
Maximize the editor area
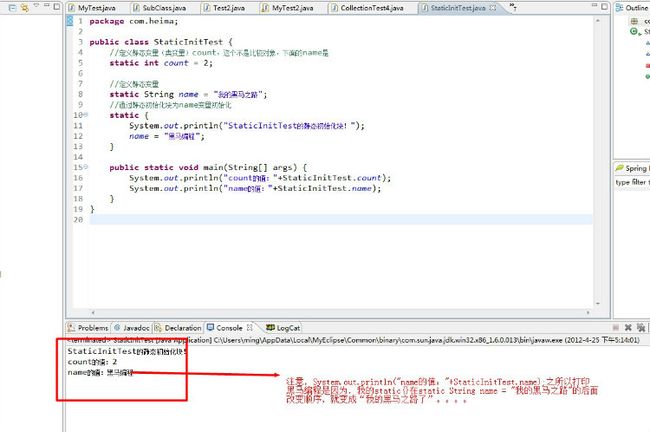click(604, 7)
